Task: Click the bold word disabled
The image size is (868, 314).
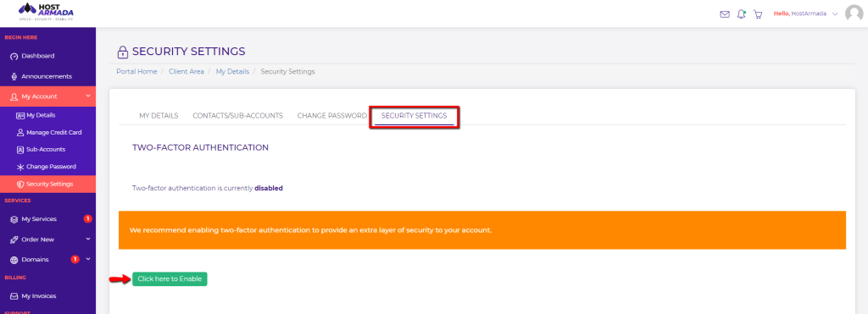Action: [269, 188]
